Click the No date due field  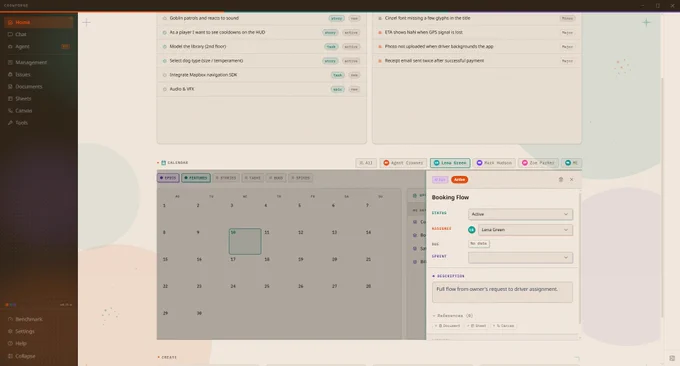(479, 244)
